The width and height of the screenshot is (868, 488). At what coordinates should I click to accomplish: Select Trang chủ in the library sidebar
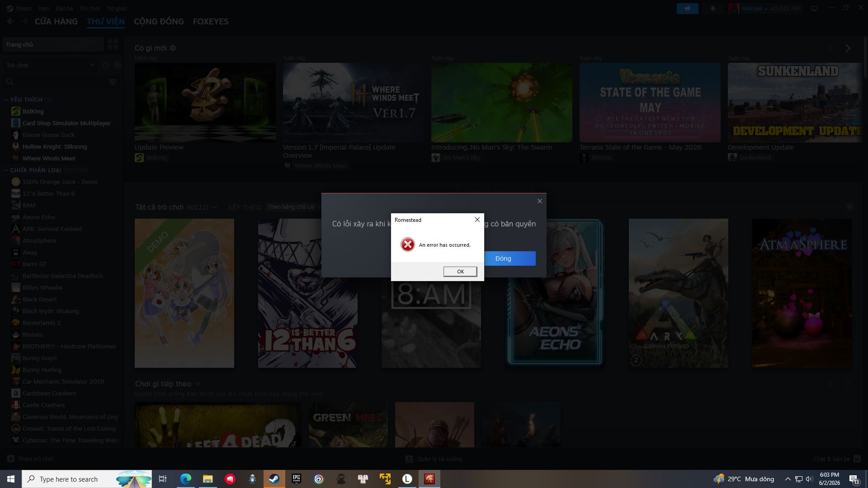pos(53,44)
